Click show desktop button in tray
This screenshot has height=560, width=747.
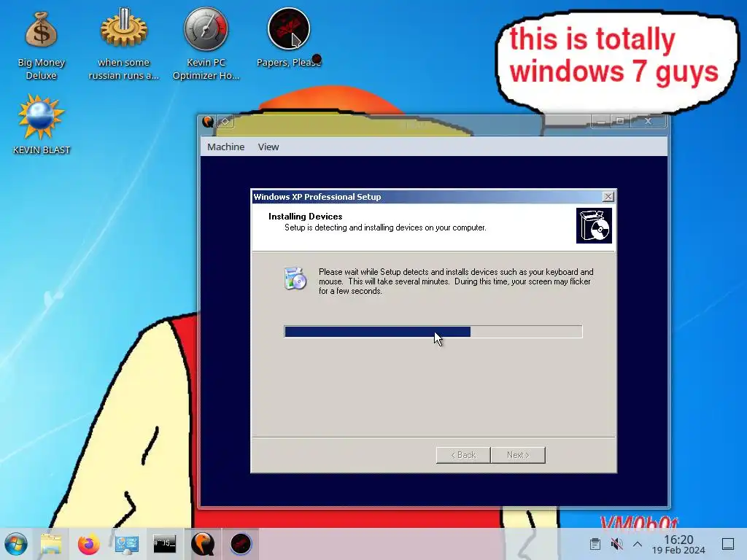coord(728,544)
